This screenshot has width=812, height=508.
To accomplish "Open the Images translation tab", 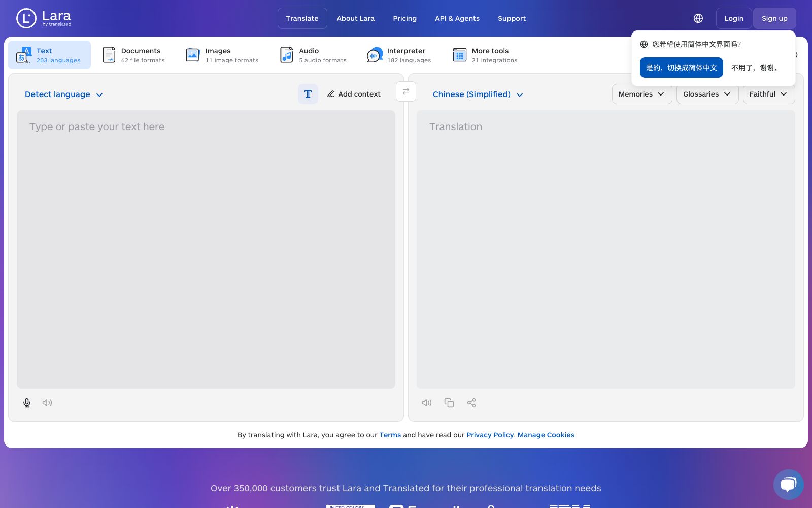I will [222, 55].
